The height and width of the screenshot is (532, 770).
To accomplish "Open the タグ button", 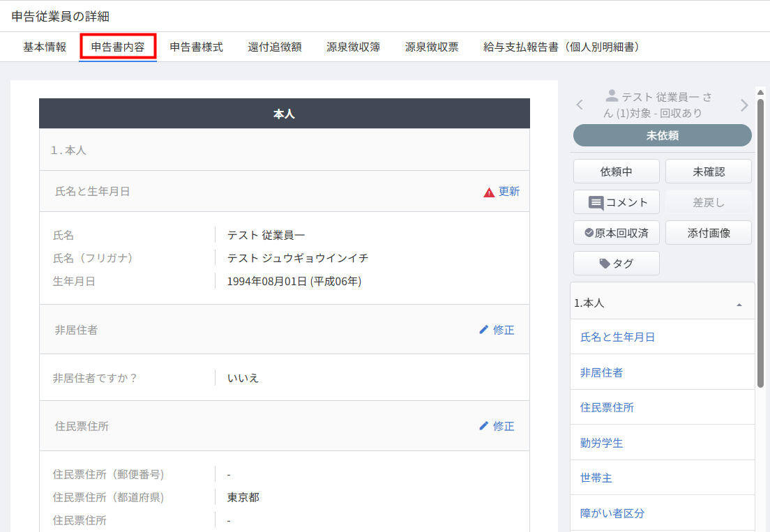I will (617, 264).
